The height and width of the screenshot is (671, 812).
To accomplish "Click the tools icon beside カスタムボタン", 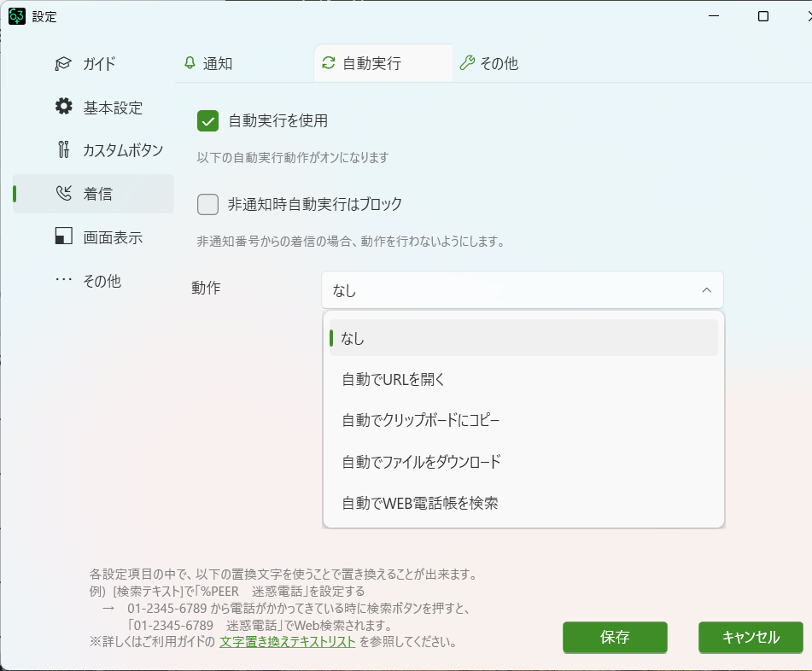I will click(x=63, y=150).
